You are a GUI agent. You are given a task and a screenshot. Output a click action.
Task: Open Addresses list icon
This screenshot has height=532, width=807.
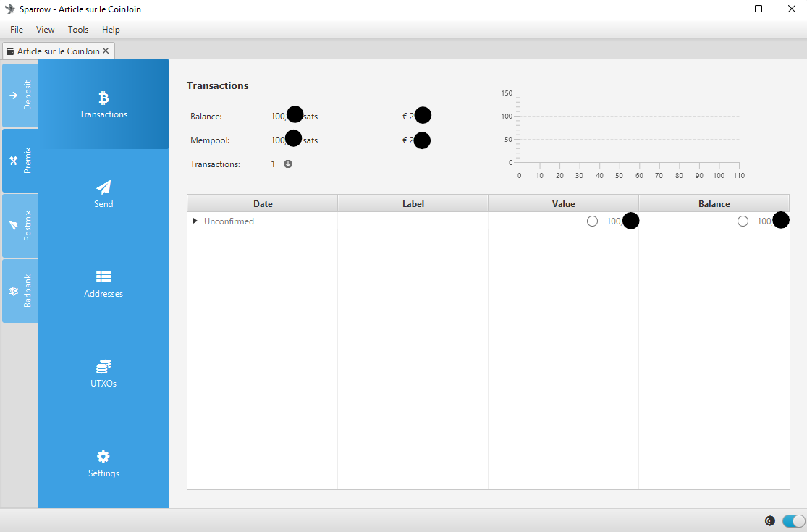[103, 276]
